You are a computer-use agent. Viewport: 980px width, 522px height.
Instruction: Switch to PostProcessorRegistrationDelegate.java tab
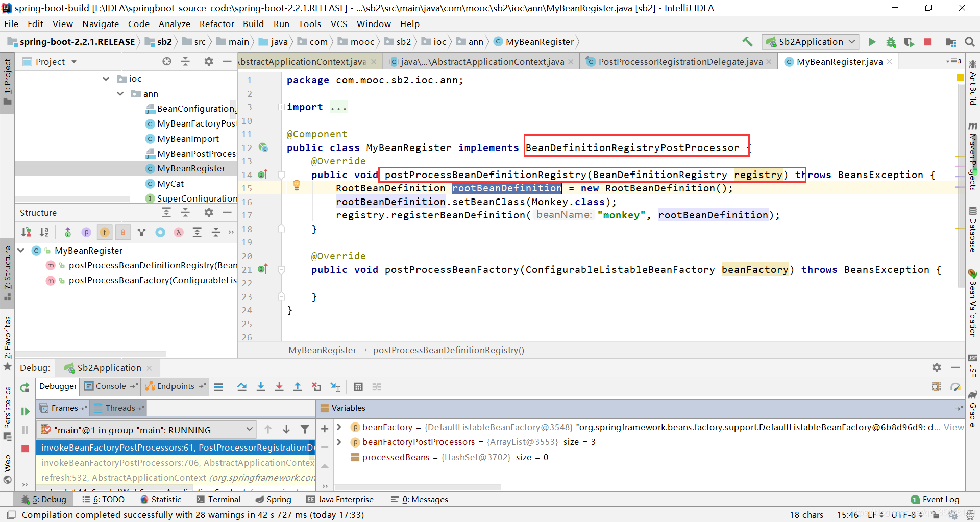(x=680, y=62)
